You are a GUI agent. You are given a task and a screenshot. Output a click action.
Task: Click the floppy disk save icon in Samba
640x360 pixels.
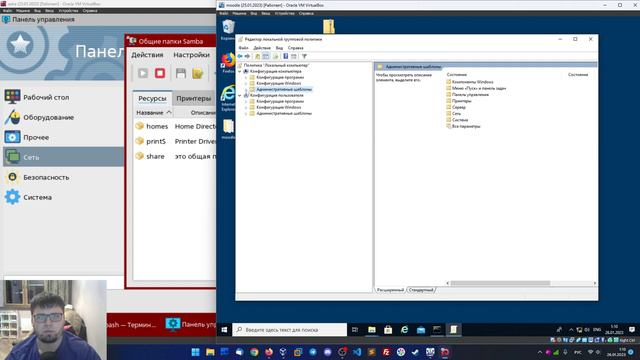[181, 73]
